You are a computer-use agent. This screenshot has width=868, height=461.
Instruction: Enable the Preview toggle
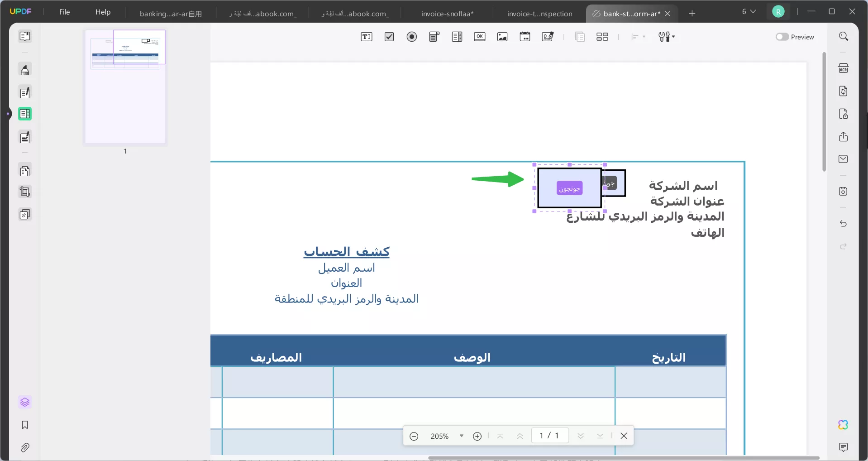pyautogui.click(x=782, y=37)
